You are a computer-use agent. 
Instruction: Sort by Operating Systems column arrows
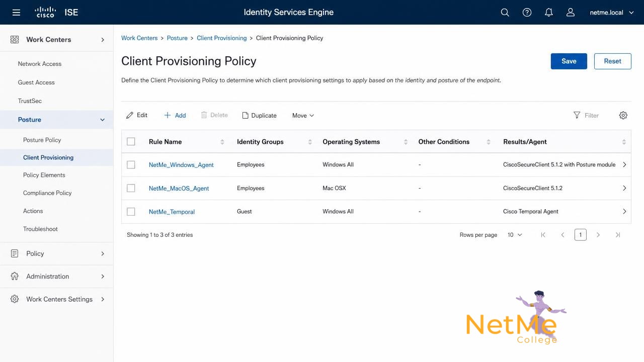[x=406, y=142]
